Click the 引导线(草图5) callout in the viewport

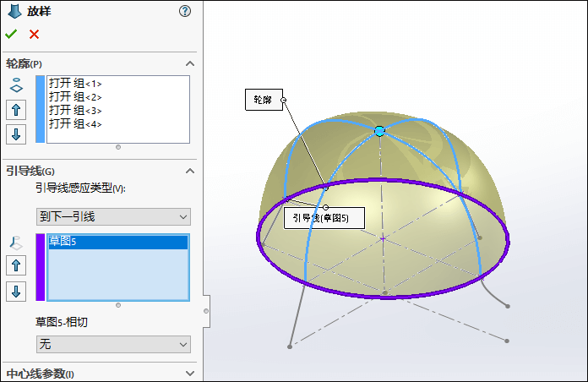(x=324, y=218)
